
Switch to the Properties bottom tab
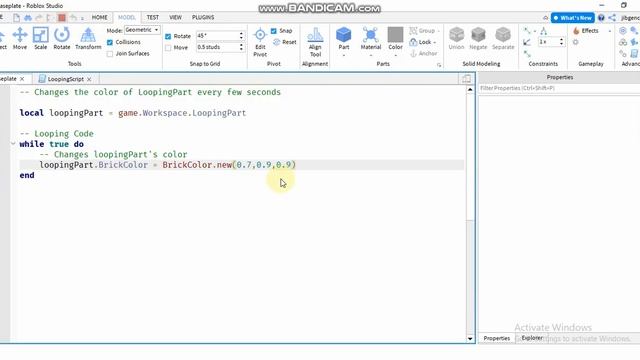coord(497,338)
